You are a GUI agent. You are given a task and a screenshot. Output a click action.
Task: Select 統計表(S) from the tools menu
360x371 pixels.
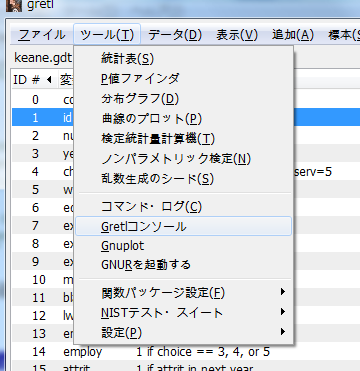[183, 59]
